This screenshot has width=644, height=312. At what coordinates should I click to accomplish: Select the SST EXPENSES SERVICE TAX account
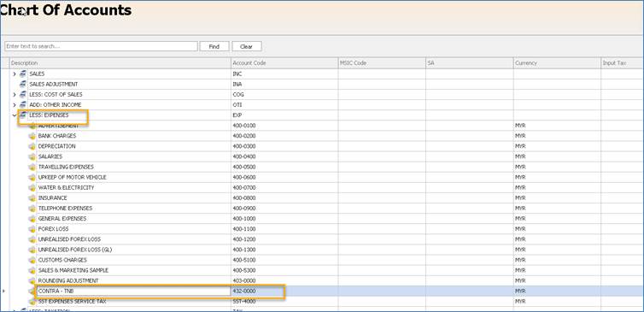(x=72, y=302)
